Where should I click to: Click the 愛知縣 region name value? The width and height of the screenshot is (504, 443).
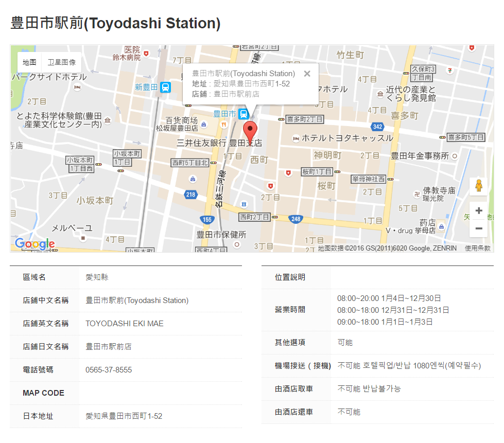[x=97, y=277]
